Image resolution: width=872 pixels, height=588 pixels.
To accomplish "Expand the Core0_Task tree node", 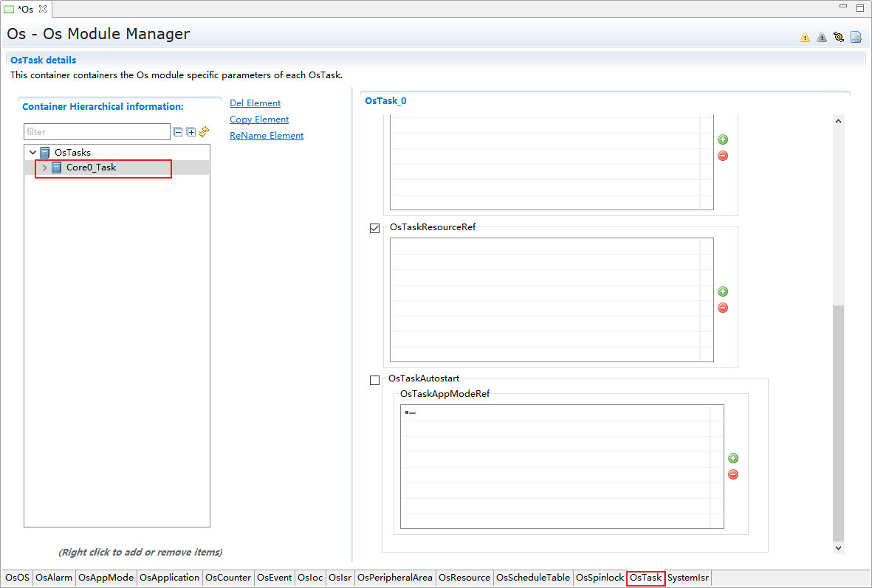I will tap(45, 167).
